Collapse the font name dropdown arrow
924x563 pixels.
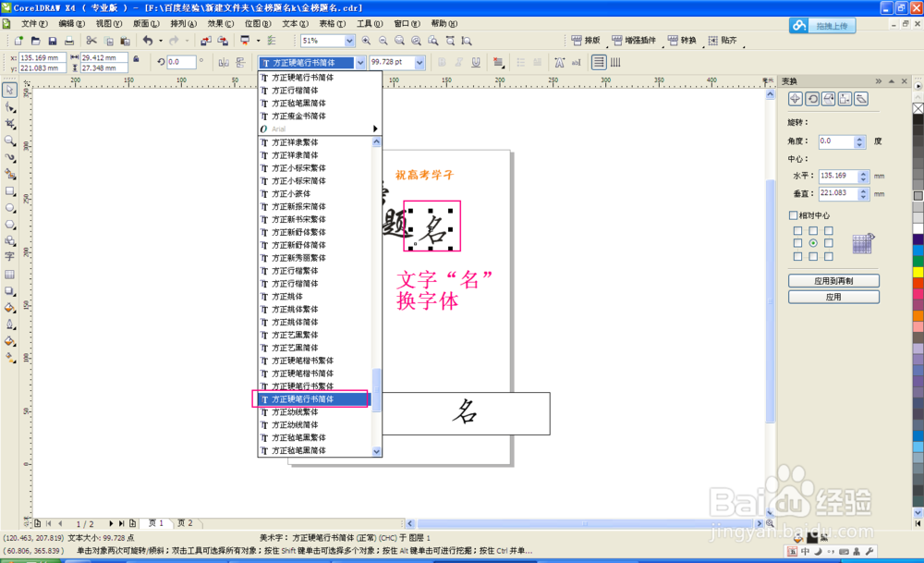pyautogui.click(x=360, y=63)
